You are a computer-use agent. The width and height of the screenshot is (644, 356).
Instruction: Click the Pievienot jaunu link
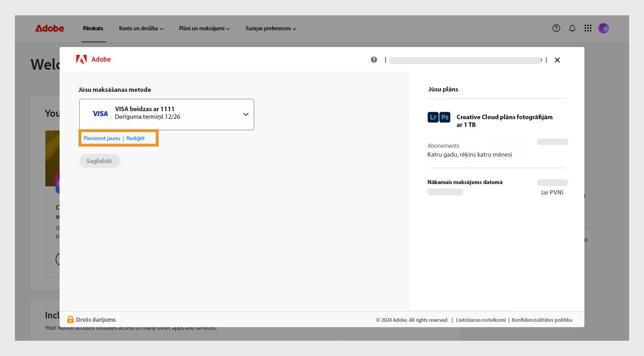coord(102,138)
